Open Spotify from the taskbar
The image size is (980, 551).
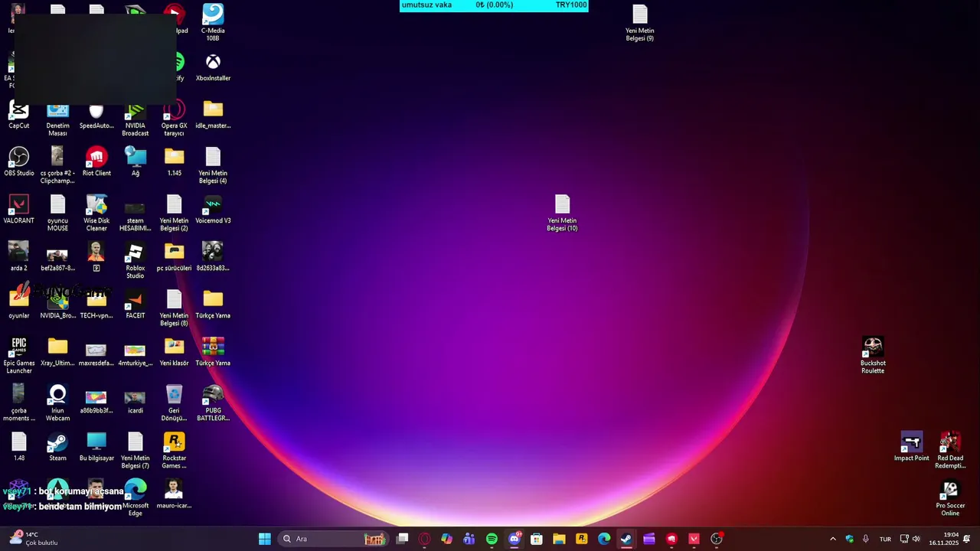pos(492,539)
